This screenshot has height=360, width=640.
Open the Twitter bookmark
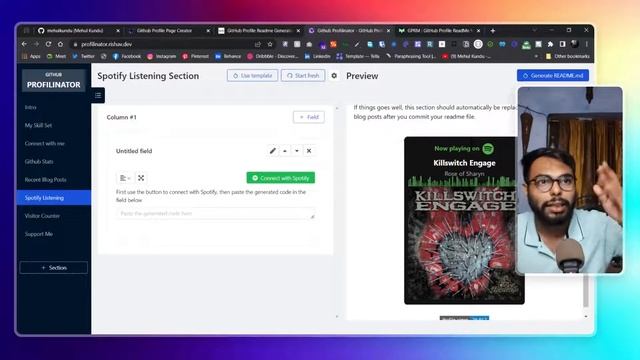(x=84, y=56)
